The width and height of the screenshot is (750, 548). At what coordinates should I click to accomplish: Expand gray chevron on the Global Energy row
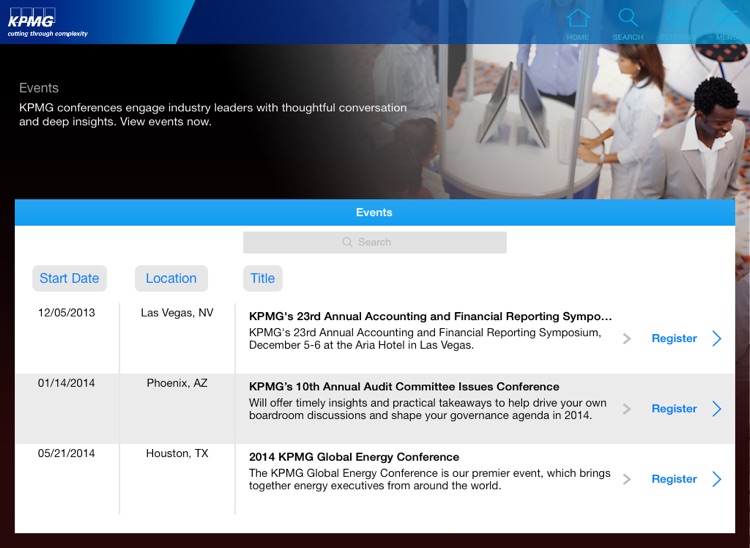(627, 479)
